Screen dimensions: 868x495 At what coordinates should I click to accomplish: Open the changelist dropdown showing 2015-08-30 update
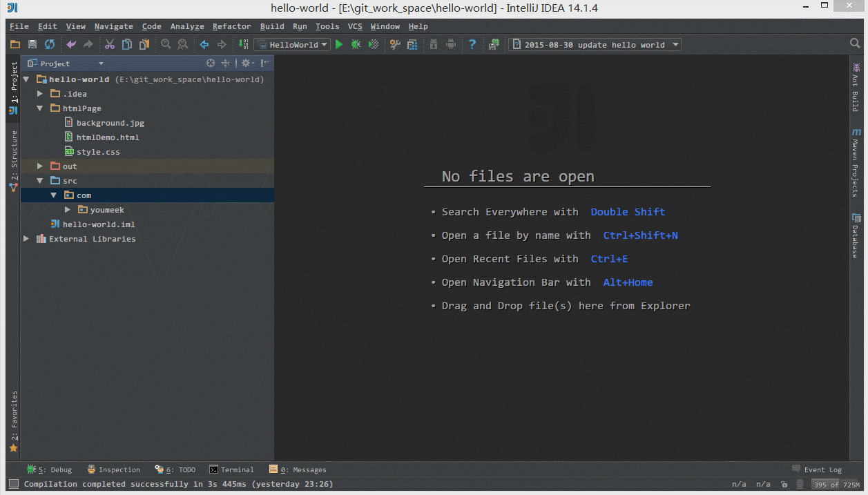(595, 44)
